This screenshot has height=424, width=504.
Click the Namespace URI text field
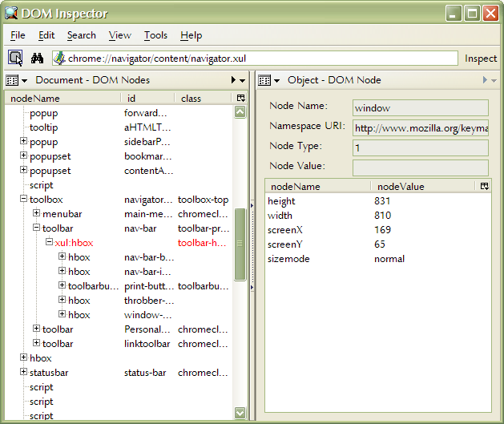coord(420,128)
